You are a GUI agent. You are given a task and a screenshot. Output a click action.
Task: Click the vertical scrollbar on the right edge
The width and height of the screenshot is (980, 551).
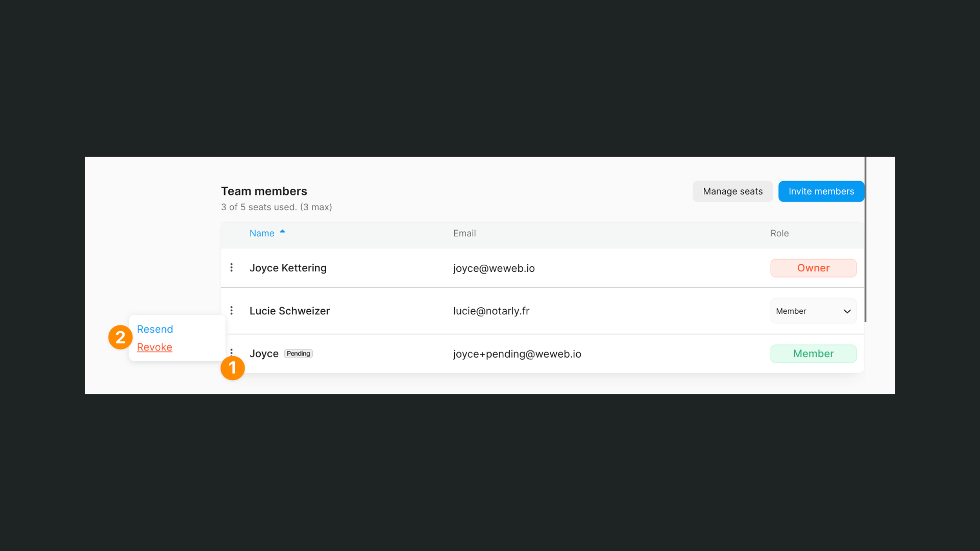click(866, 240)
